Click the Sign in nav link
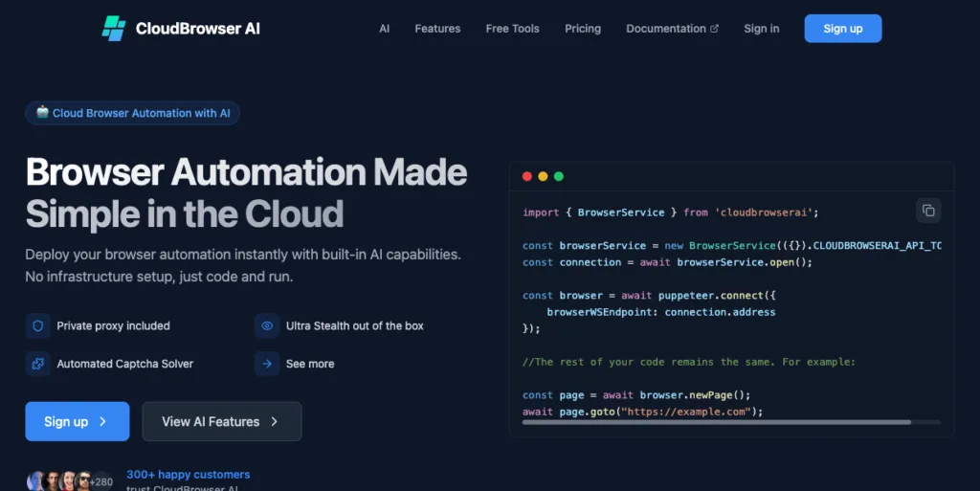Viewport: 980px width, 491px height. coord(761,29)
